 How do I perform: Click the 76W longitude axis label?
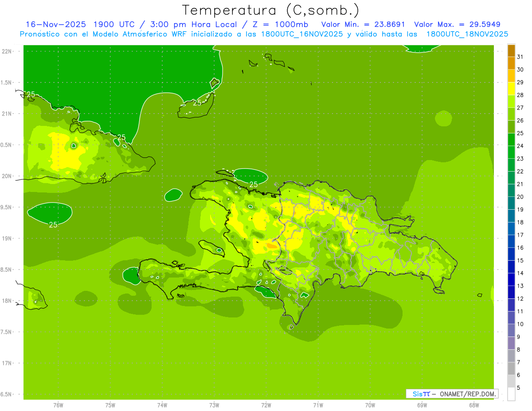point(58,405)
